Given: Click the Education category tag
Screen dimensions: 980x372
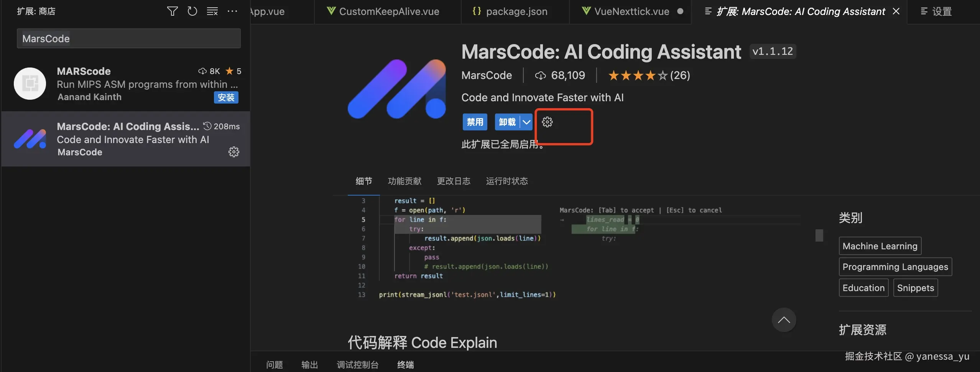Looking at the screenshot, I should tap(863, 288).
